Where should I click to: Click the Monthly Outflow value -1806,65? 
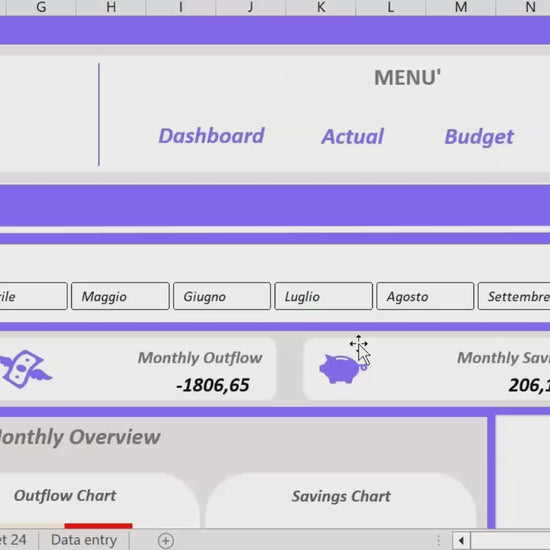[x=213, y=385]
